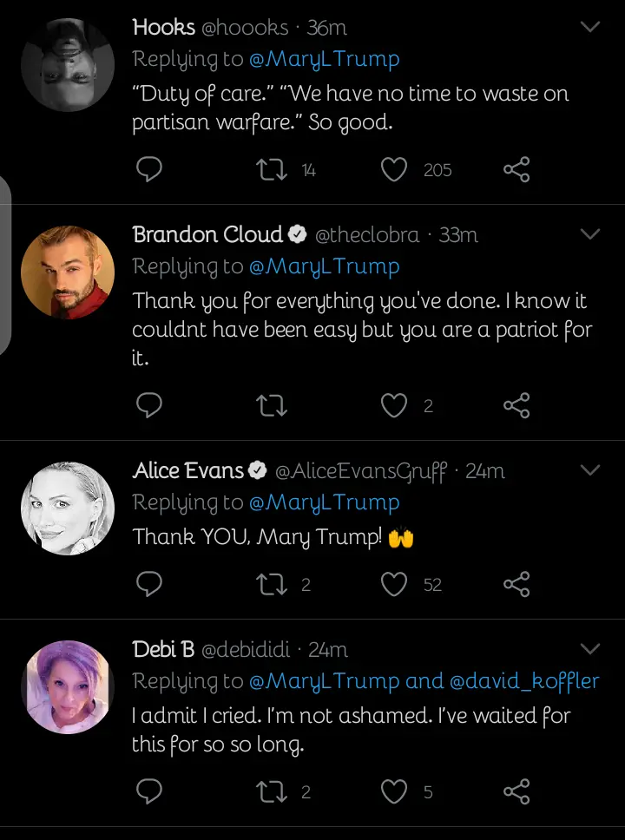Like Brandon Cloud's tweet
Screen dimensions: 625x840
[395, 405]
